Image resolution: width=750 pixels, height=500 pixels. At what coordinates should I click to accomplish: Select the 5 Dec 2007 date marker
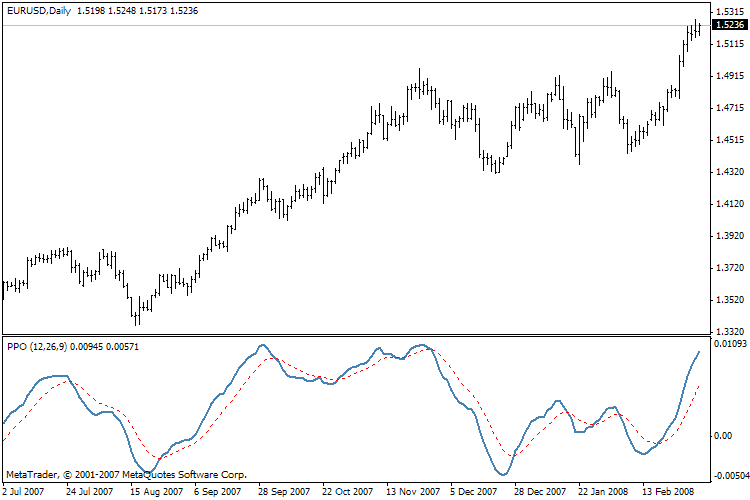(472, 492)
